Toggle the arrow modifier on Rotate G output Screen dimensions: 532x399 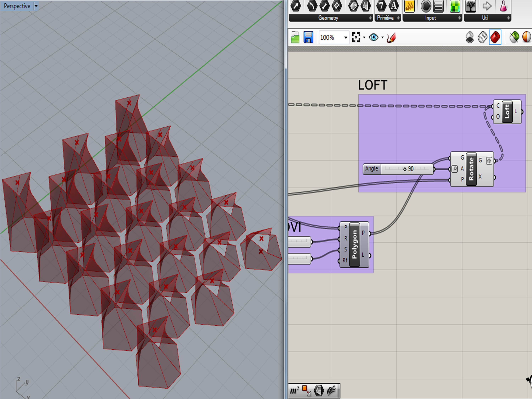[489, 161]
